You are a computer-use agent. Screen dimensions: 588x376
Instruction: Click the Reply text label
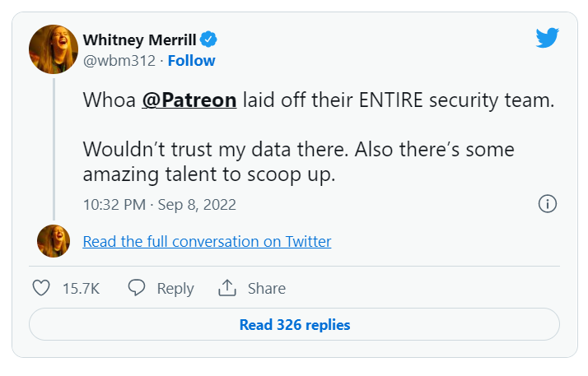click(175, 289)
